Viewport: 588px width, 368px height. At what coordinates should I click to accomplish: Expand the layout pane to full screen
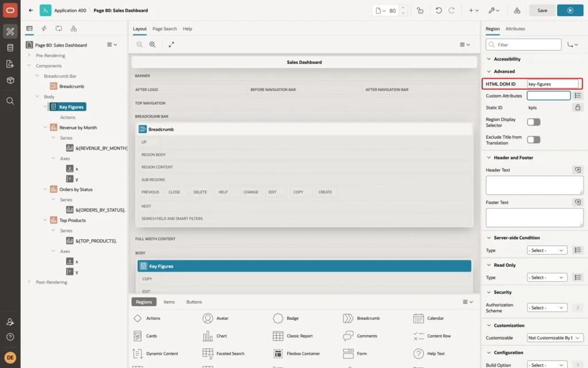(x=171, y=44)
